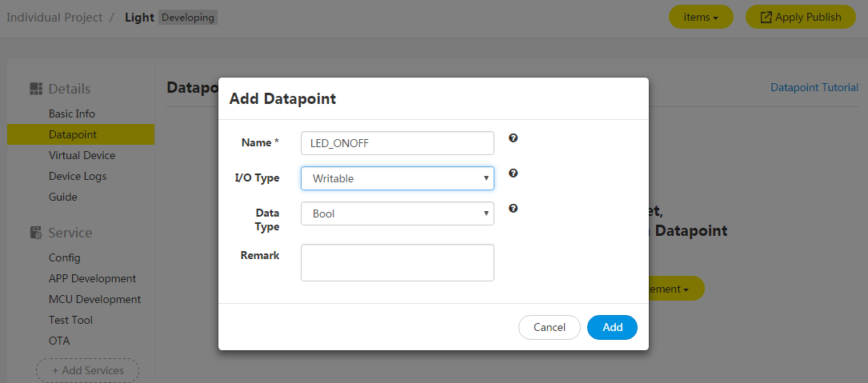Viewport: 868px width, 383px height.
Task: Open the I/O Type dropdown showing Writable
Action: coord(398,178)
